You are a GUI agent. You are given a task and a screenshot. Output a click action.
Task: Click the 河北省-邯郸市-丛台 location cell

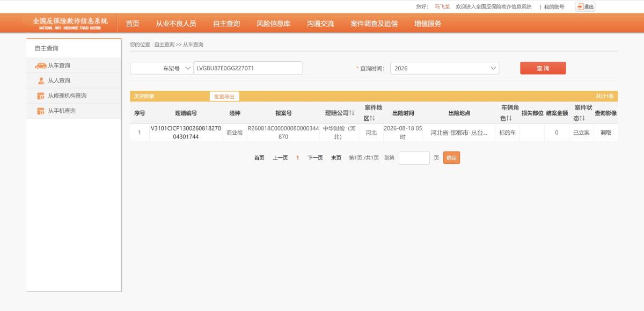coord(459,133)
